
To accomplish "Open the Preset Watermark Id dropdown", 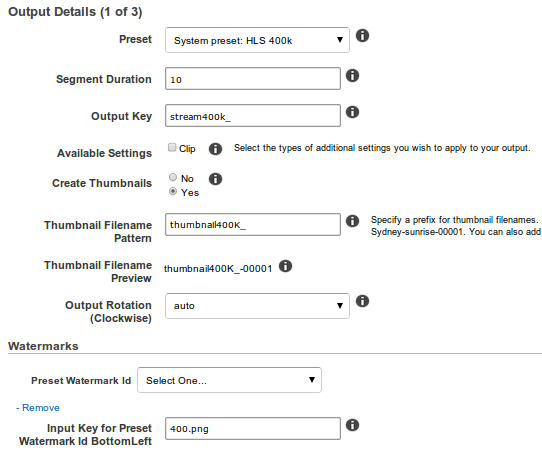I will click(229, 380).
